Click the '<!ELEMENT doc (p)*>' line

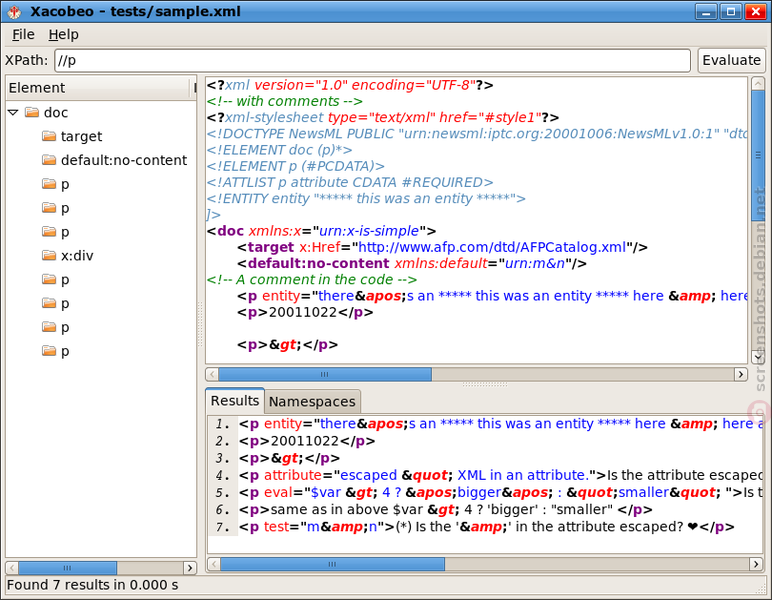click(279, 150)
